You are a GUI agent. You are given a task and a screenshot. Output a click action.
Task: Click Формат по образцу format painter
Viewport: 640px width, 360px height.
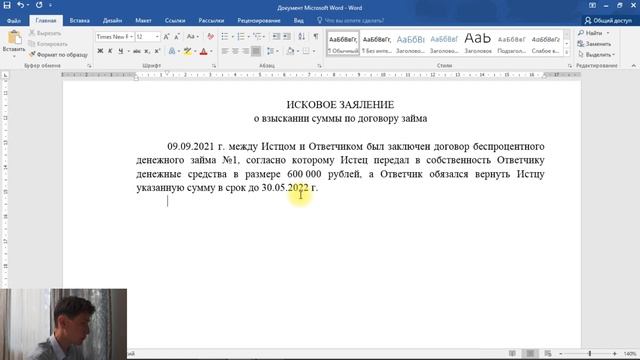click(x=58, y=54)
